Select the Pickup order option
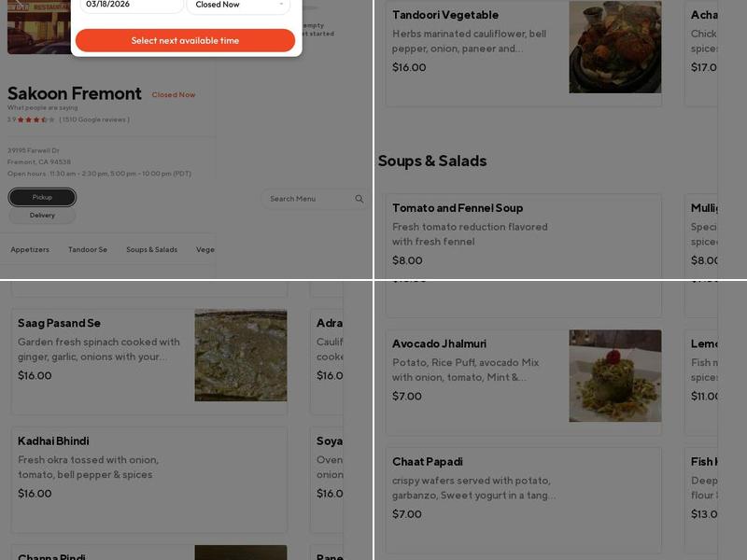 (42, 197)
